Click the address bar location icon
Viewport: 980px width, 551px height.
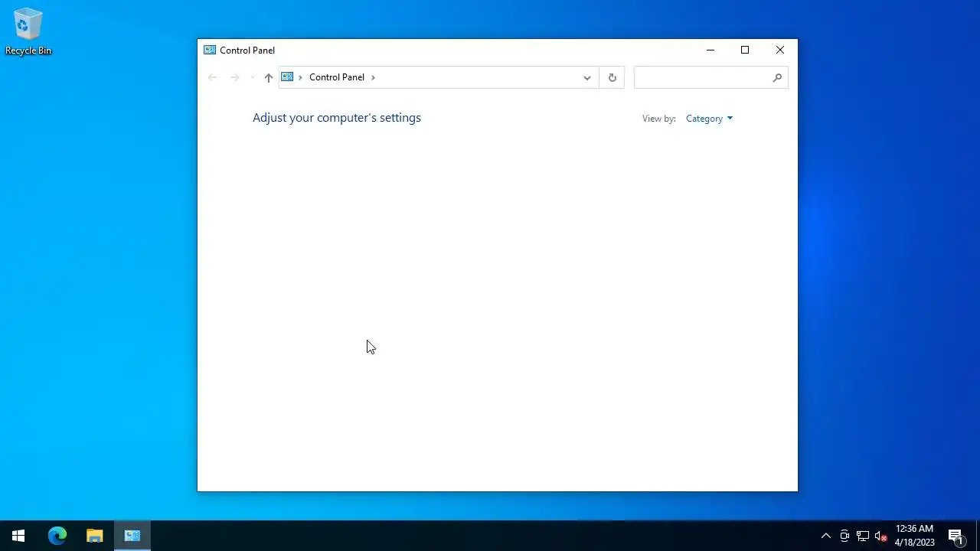287,77
